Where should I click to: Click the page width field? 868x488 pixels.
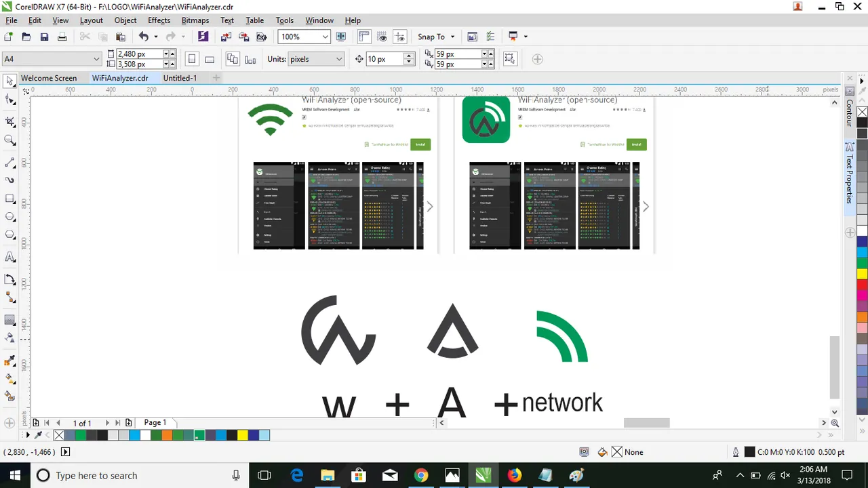click(141, 54)
